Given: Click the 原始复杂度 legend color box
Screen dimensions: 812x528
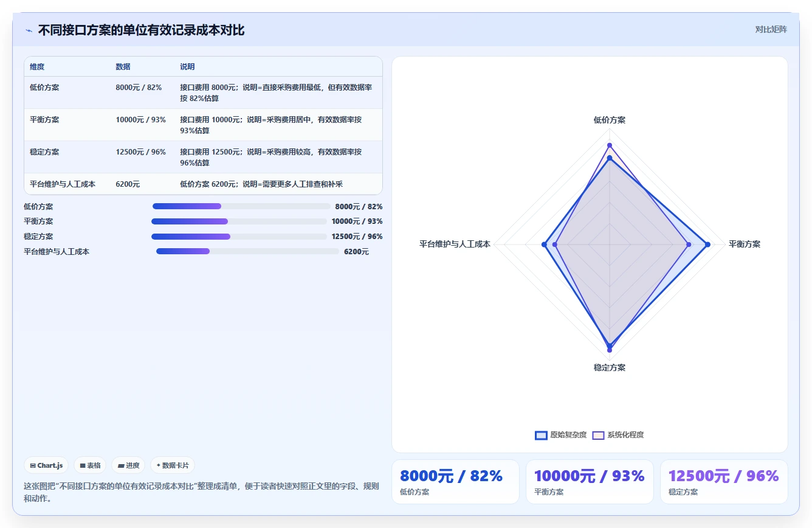Looking at the screenshot, I should coord(541,435).
